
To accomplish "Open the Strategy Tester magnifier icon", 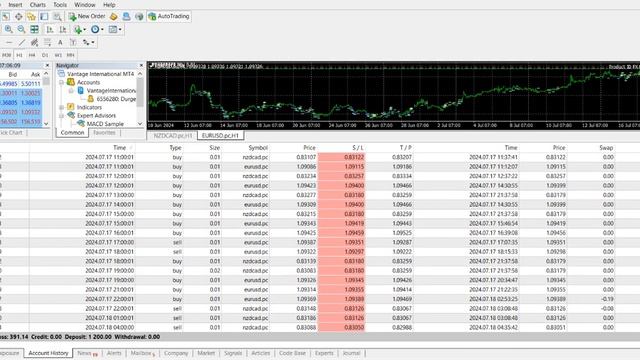I will [x=57, y=16].
